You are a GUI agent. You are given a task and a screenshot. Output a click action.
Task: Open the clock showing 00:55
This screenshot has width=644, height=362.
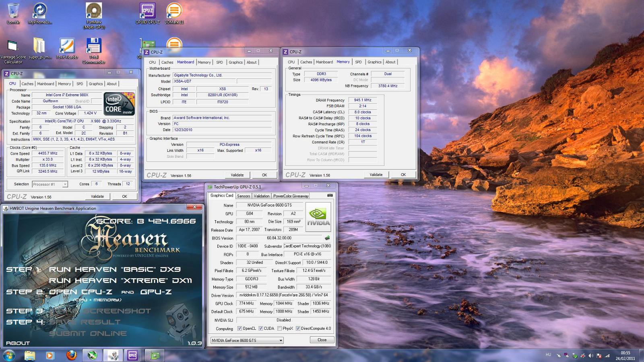click(625, 356)
